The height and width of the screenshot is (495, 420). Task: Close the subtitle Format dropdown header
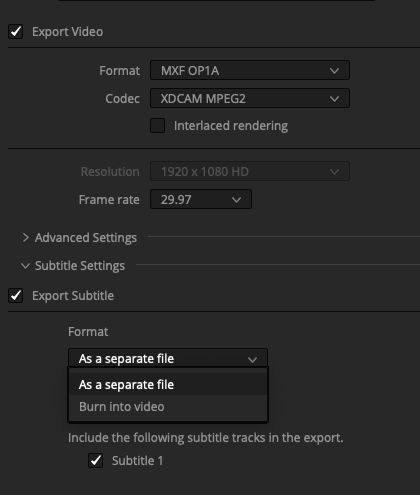(x=168, y=358)
